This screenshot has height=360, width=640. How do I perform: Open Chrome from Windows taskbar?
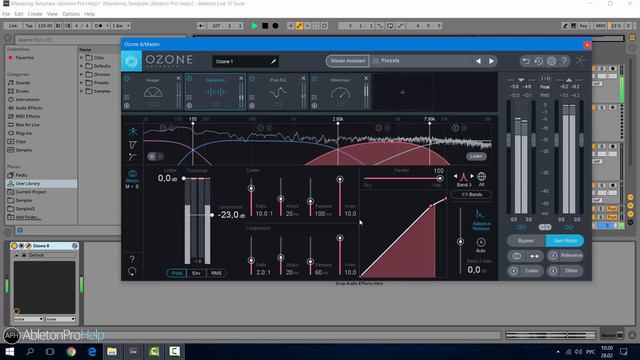71,352
